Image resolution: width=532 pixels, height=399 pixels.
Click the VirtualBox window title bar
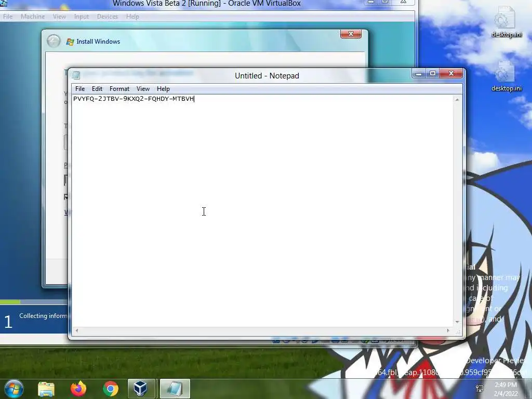click(x=206, y=4)
